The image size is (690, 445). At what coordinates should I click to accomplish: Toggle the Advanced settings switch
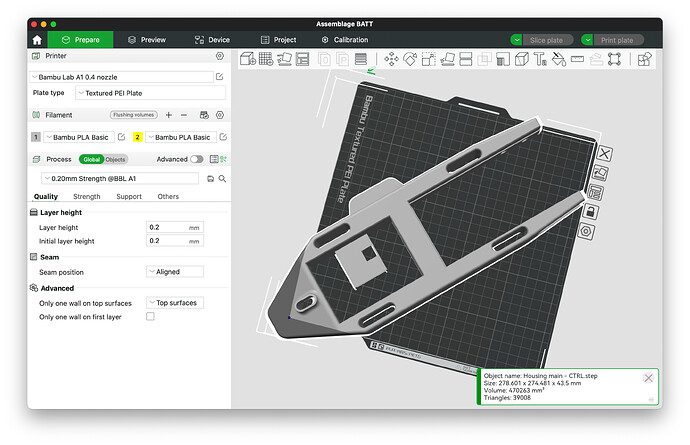coord(197,159)
